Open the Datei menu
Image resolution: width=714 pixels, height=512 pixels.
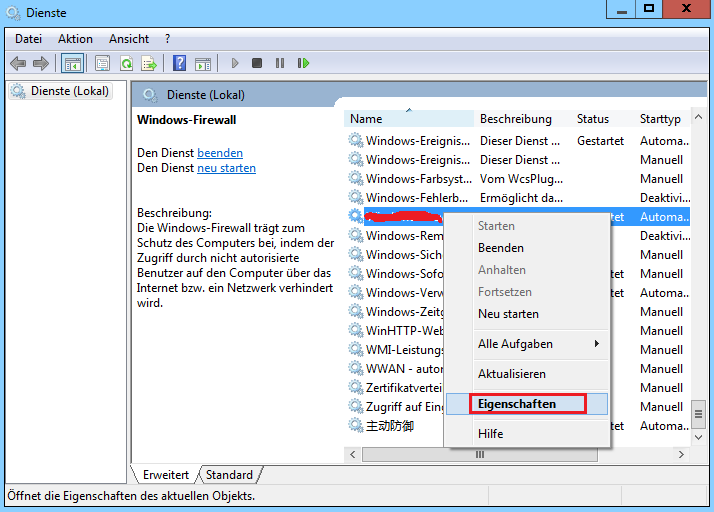click(28, 39)
